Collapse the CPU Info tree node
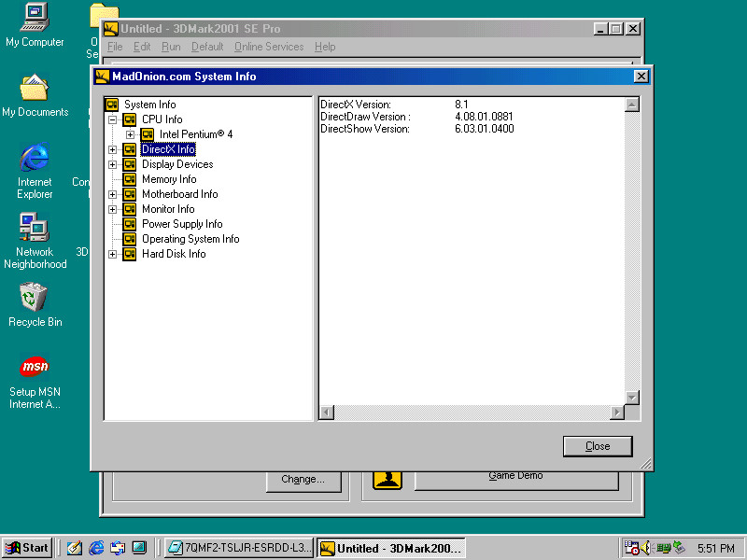Screen dimensions: 747x560 (x=113, y=119)
